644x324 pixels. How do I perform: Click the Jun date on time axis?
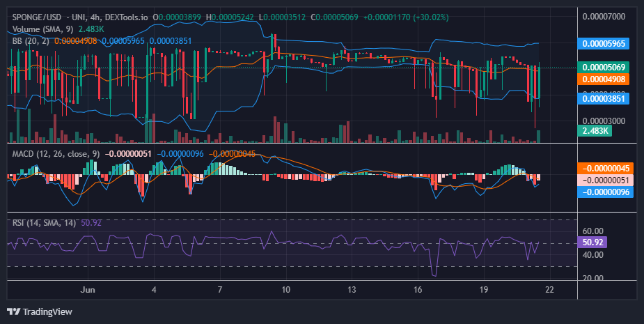88,289
